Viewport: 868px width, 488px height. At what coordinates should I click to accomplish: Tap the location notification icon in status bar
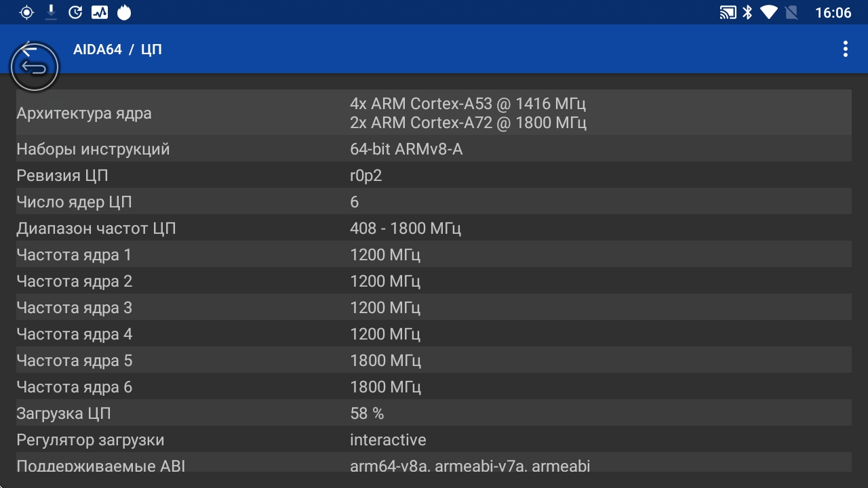26,12
